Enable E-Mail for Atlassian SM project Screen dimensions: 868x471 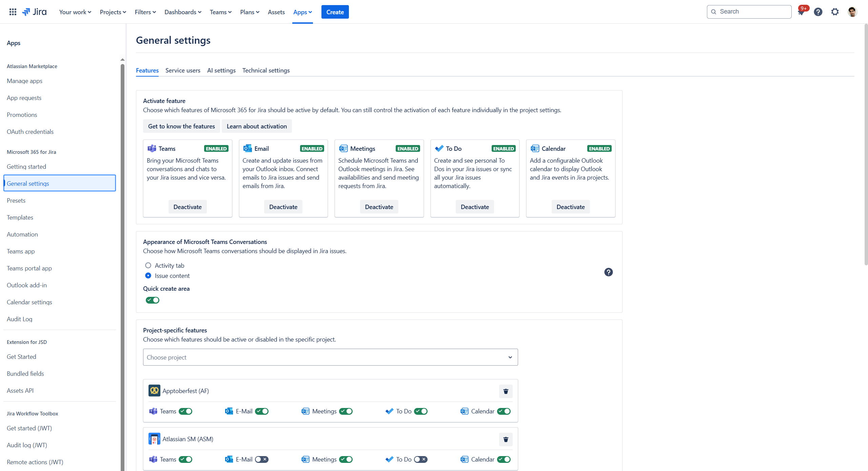pos(262,459)
